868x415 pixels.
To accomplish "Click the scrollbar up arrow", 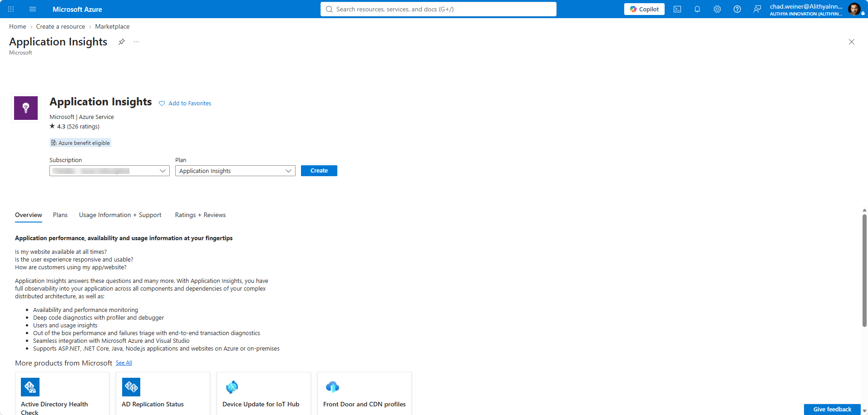I will click(864, 210).
